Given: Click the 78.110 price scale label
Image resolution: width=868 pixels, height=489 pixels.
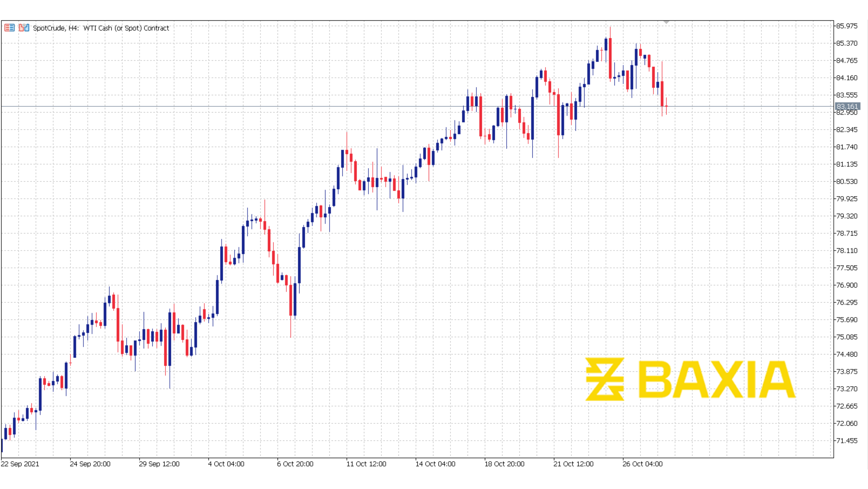Looking at the screenshot, I should coord(847,251).
